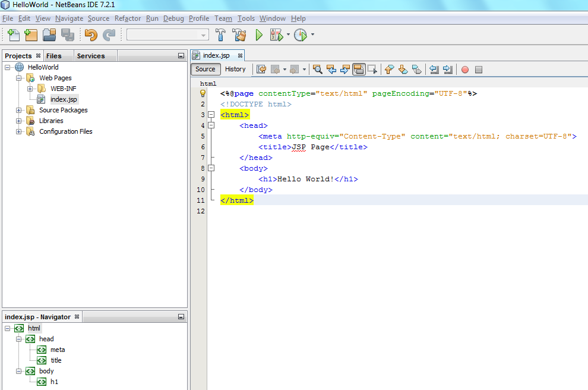Click the html breadcrumb above the code
Image resolution: width=588 pixels, height=390 pixels.
point(208,84)
